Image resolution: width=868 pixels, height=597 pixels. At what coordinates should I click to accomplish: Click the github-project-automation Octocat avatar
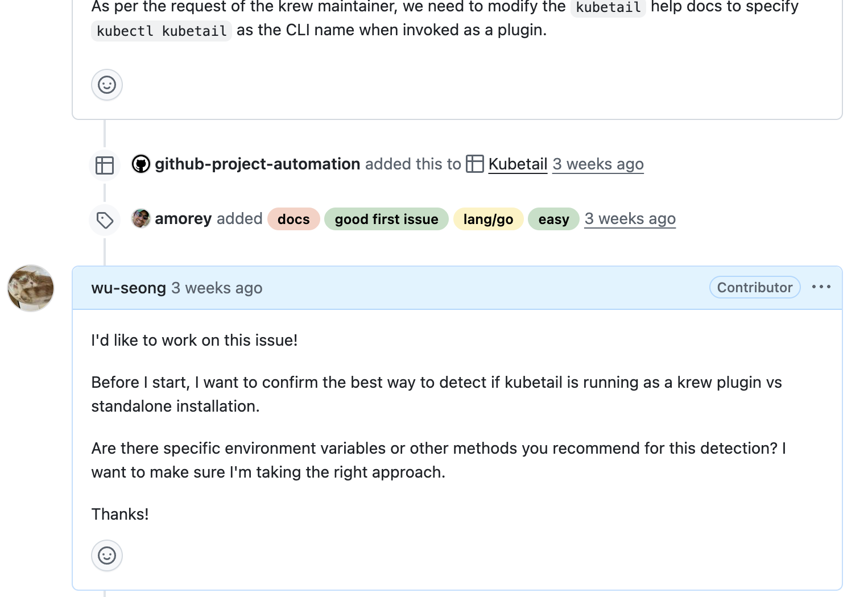141,164
